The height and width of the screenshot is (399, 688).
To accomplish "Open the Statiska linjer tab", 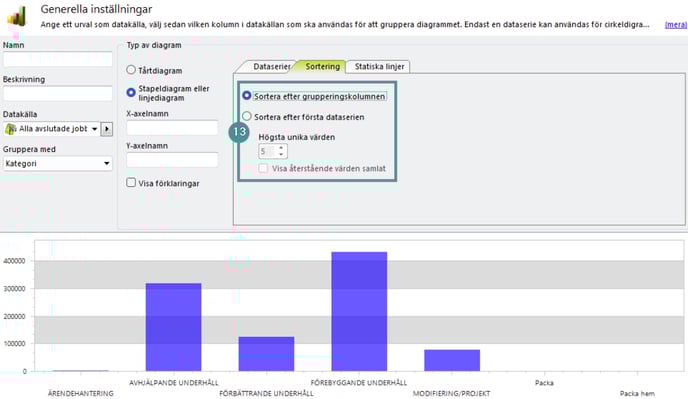I will coord(379,67).
